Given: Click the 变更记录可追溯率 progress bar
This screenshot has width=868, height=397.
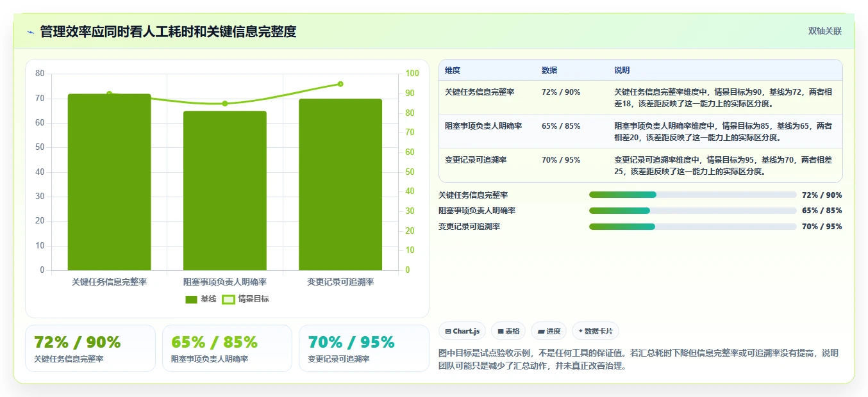Looking at the screenshot, I should click(693, 227).
